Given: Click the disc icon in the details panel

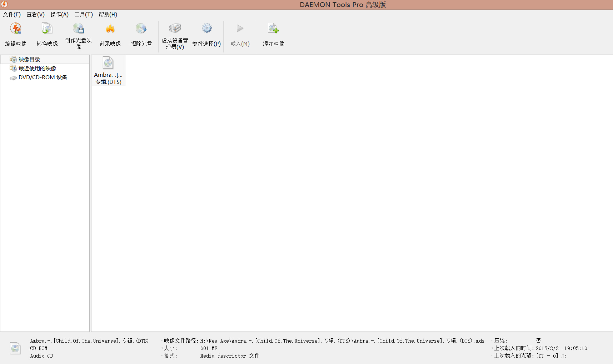Looking at the screenshot, I should point(15,348).
